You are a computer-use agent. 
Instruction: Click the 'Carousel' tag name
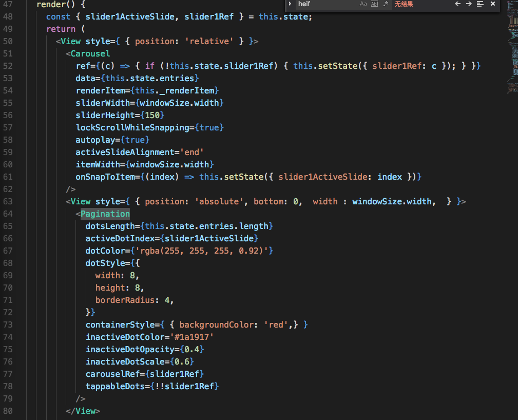90,53
